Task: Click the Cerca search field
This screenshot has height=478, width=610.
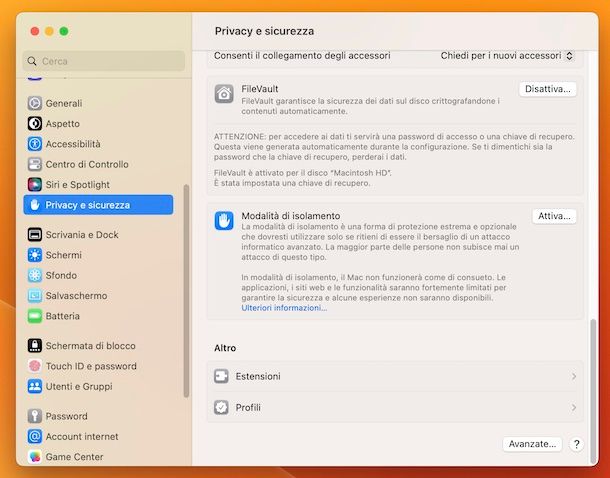Action: pos(103,61)
